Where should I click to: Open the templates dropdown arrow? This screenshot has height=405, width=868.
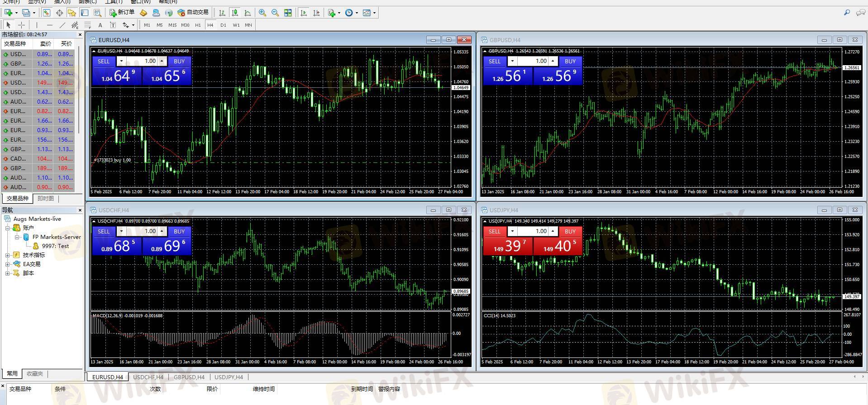tap(374, 13)
